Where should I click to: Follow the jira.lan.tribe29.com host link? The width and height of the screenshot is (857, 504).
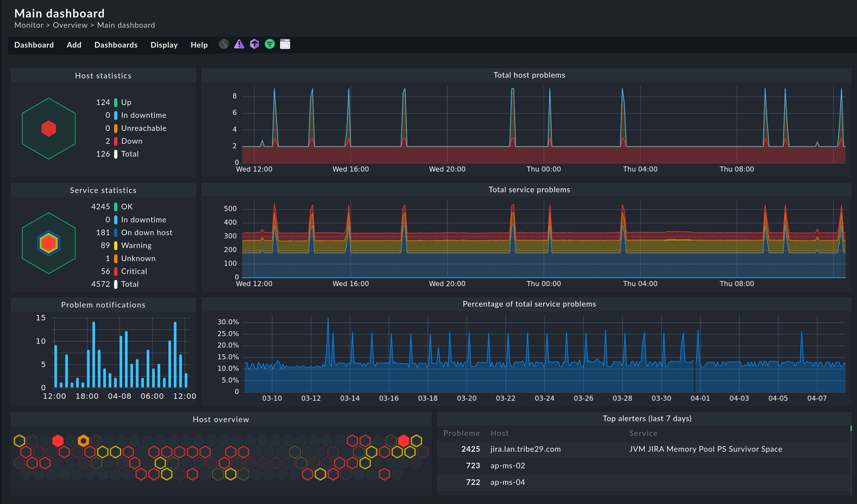point(525,449)
